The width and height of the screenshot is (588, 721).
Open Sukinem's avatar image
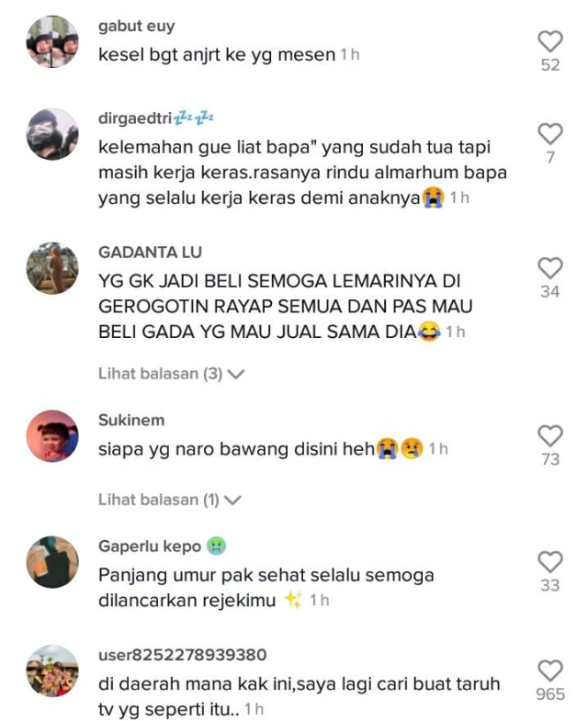tap(52, 436)
